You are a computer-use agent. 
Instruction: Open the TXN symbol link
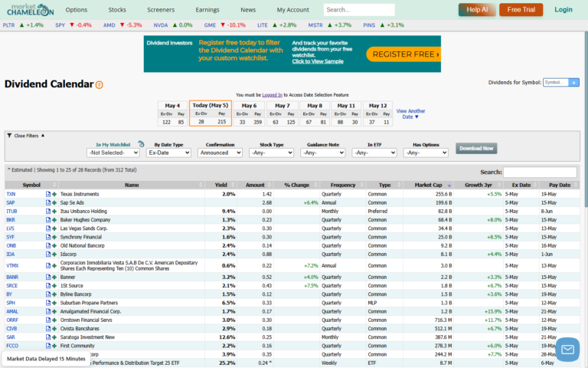[11, 194]
